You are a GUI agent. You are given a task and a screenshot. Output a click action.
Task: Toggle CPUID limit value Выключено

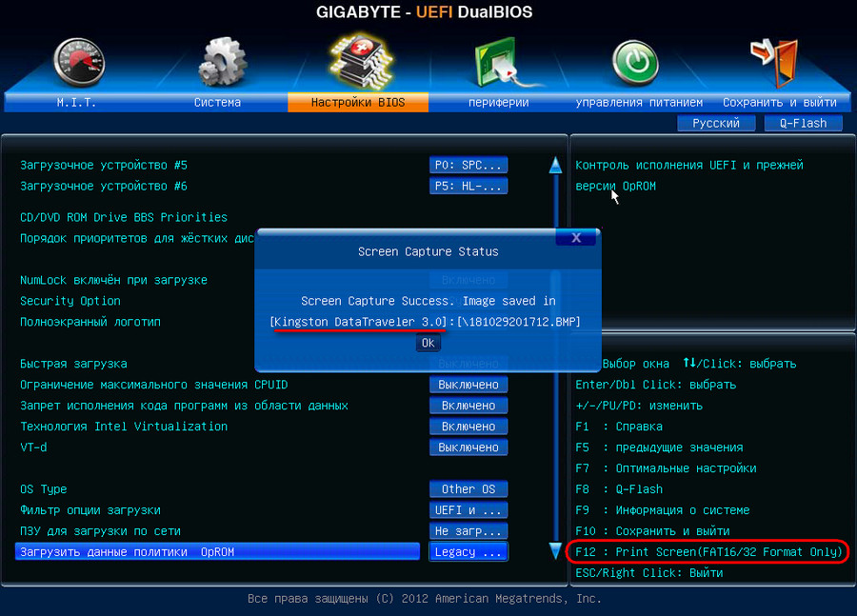coord(468,385)
